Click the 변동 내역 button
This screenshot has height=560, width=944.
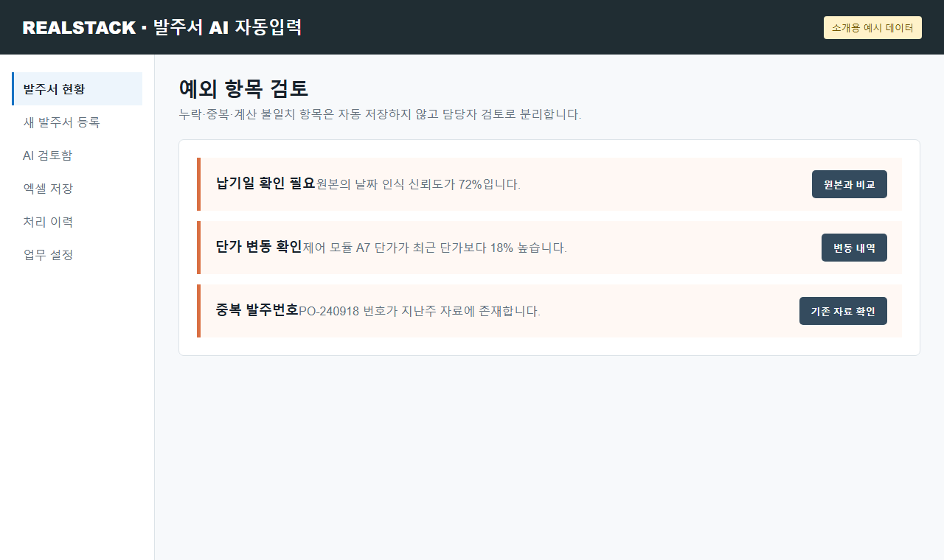coord(854,248)
